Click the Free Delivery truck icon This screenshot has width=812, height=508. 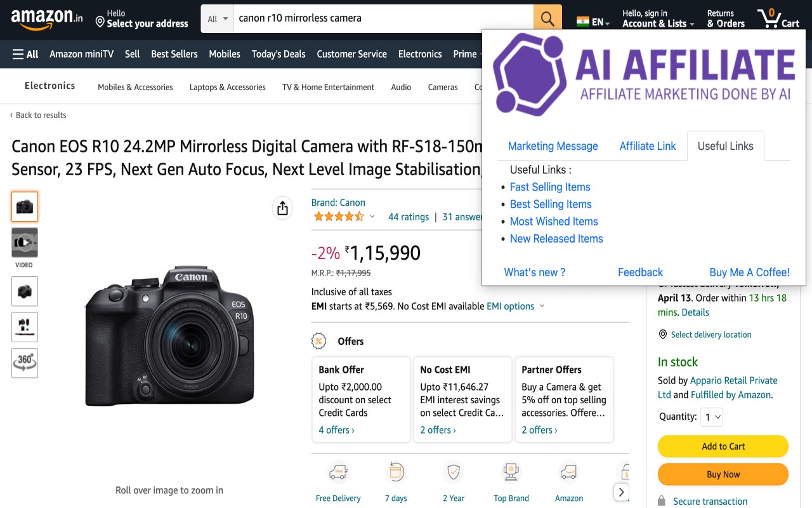(x=338, y=472)
